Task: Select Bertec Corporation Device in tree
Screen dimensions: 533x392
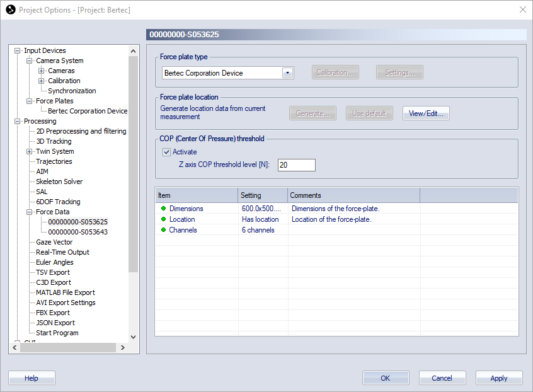Action: point(88,111)
